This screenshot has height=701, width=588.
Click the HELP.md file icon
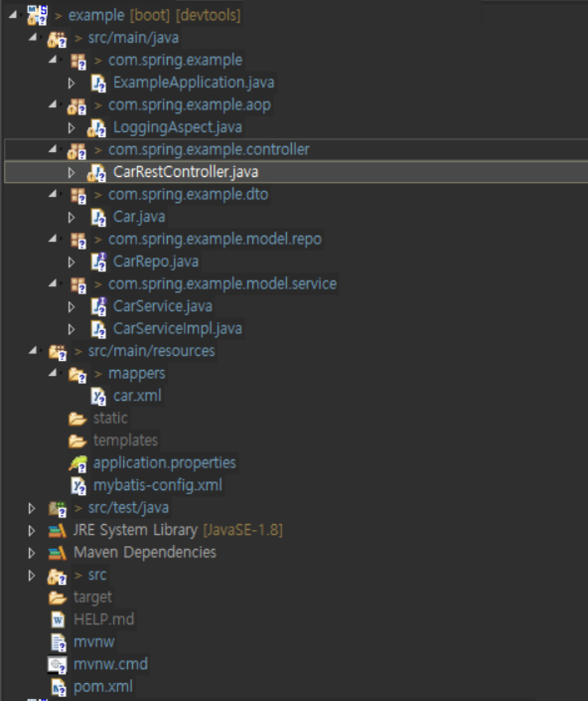pos(58,620)
